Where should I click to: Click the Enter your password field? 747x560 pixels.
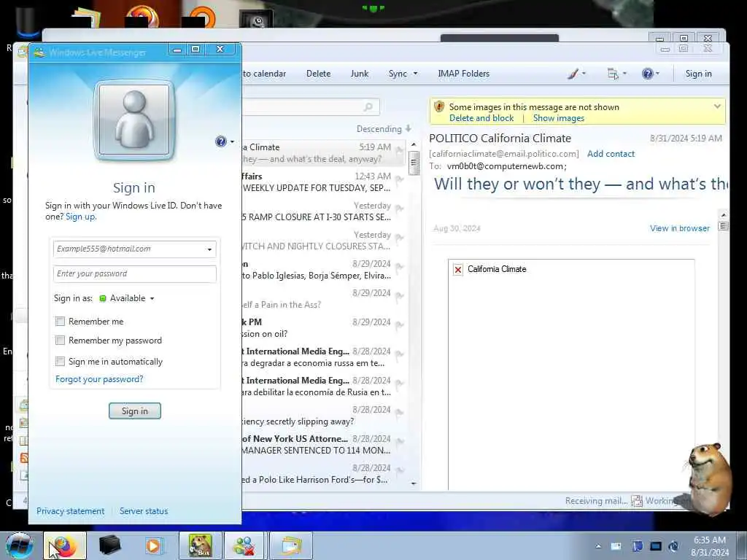(x=135, y=274)
